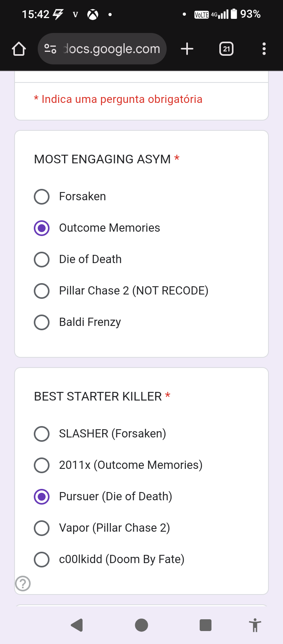Tap the browser home icon
This screenshot has width=283, height=644.
(19, 49)
